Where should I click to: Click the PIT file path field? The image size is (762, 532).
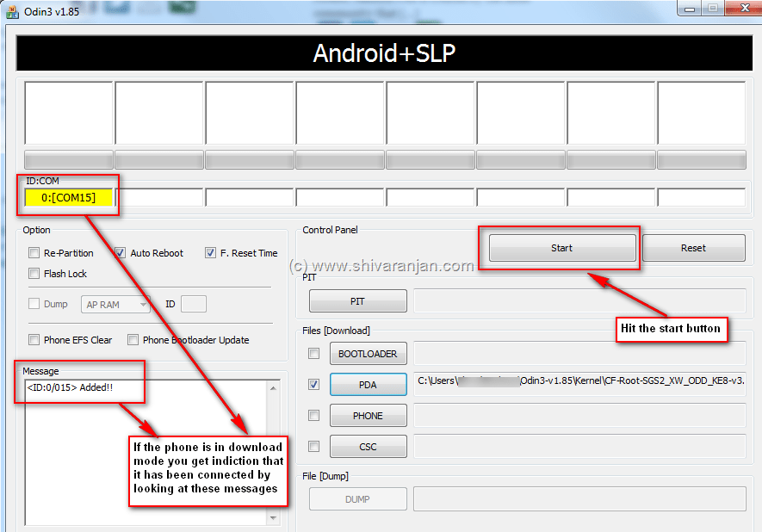579,300
